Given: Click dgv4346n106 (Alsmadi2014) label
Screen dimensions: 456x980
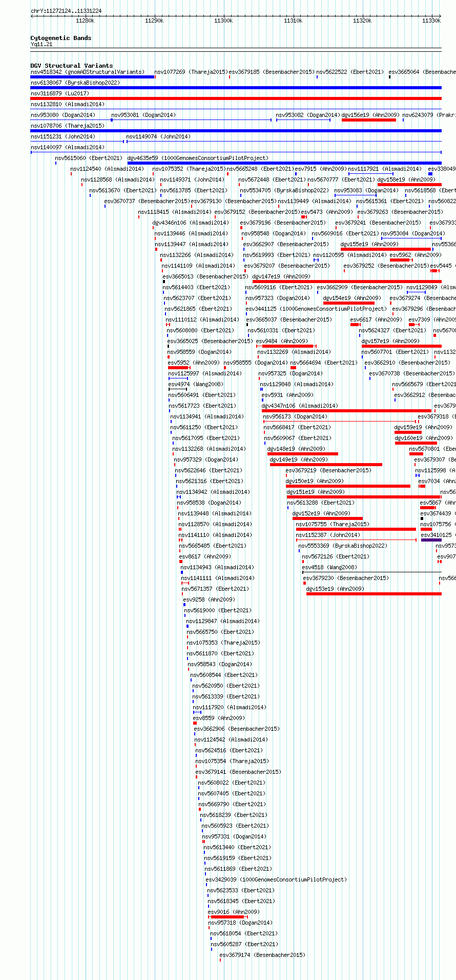Looking at the screenshot, I should (x=191, y=223).
